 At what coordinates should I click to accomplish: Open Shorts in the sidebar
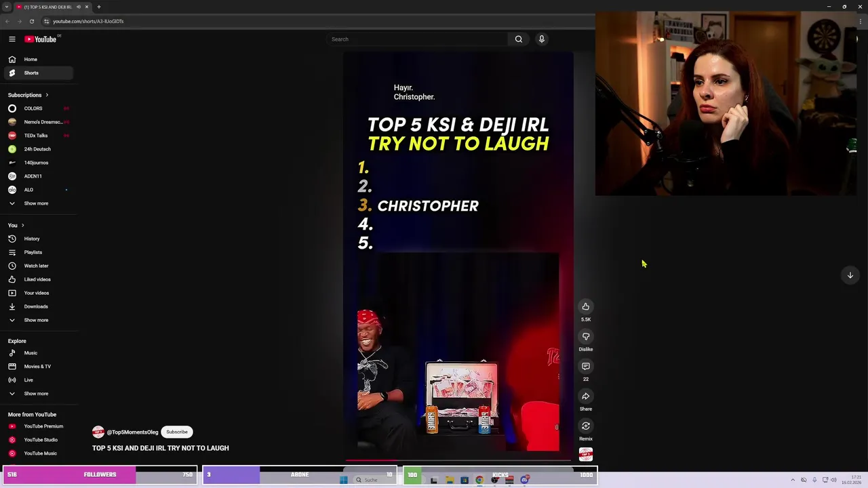37,73
